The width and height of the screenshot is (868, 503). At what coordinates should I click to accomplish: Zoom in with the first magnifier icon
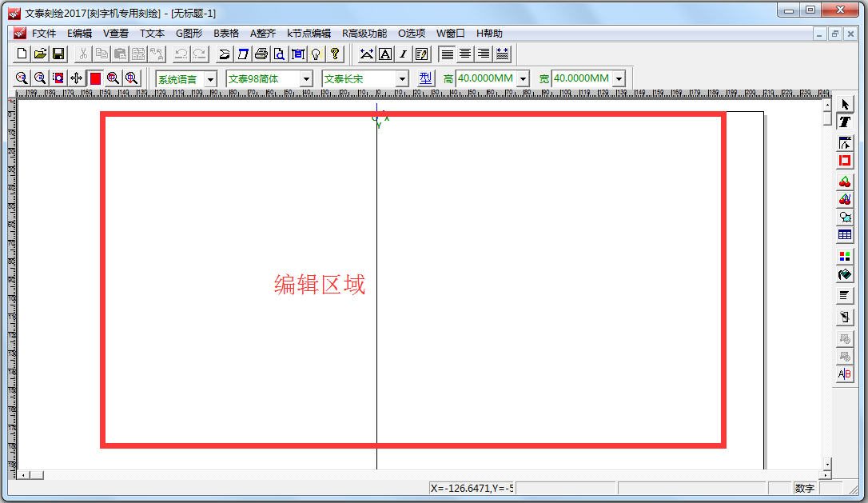coord(22,78)
